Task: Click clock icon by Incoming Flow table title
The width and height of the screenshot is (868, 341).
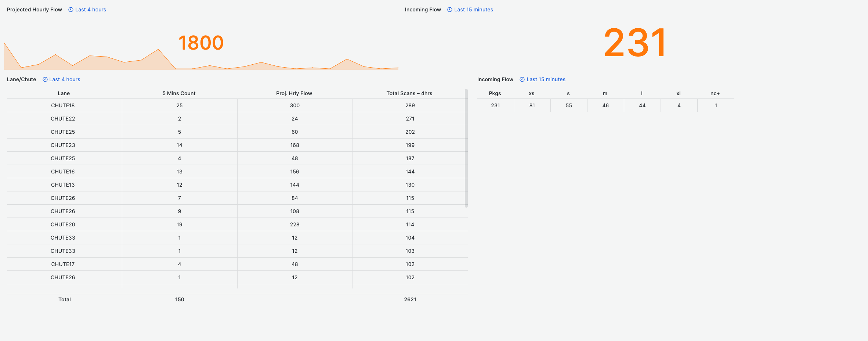Action: [522, 79]
